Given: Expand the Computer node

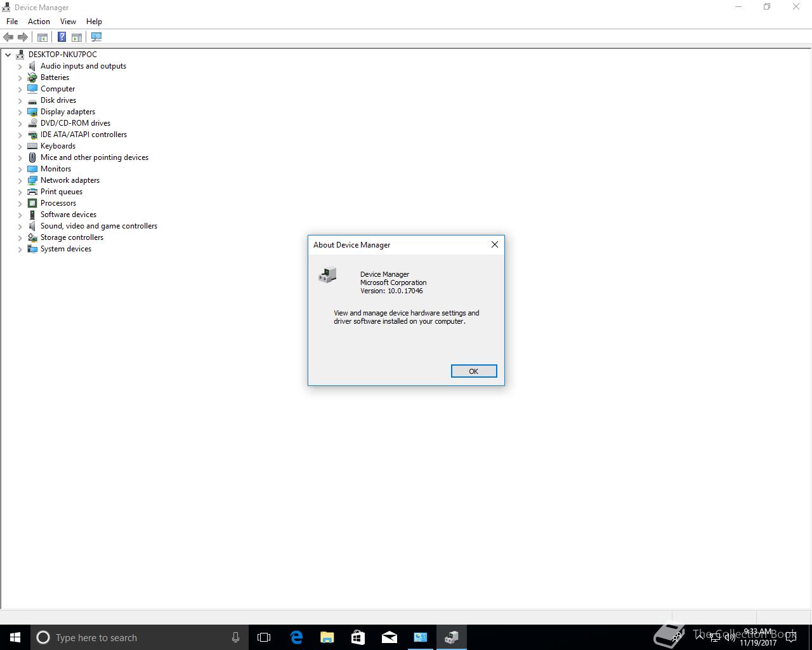Looking at the screenshot, I should click(x=20, y=89).
